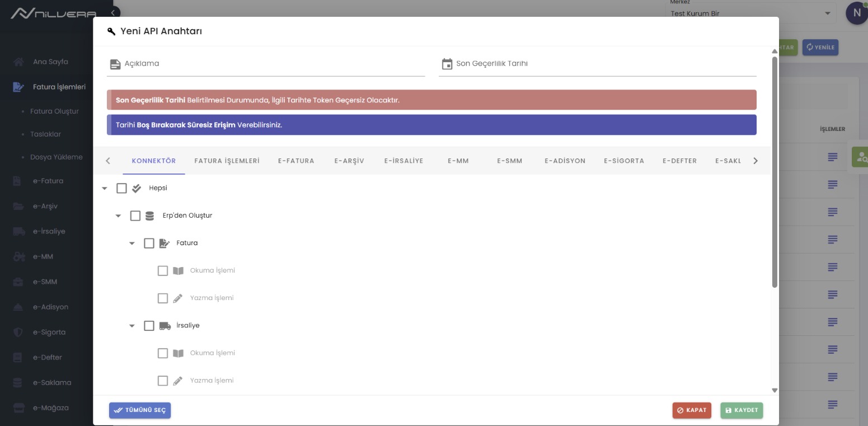Click the invoice icon next to Fatura node
This screenshot has height=426, width=868.
pos(164,243)
